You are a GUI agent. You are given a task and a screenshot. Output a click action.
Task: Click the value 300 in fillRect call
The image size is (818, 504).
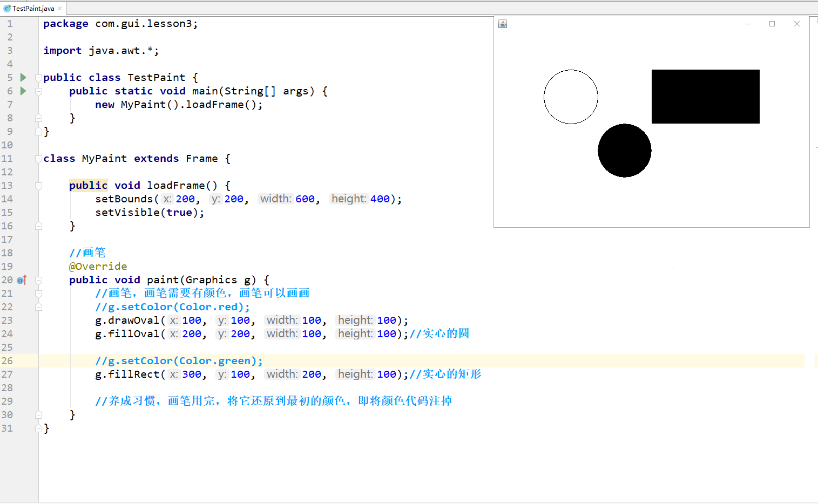(x=192, y=374)
